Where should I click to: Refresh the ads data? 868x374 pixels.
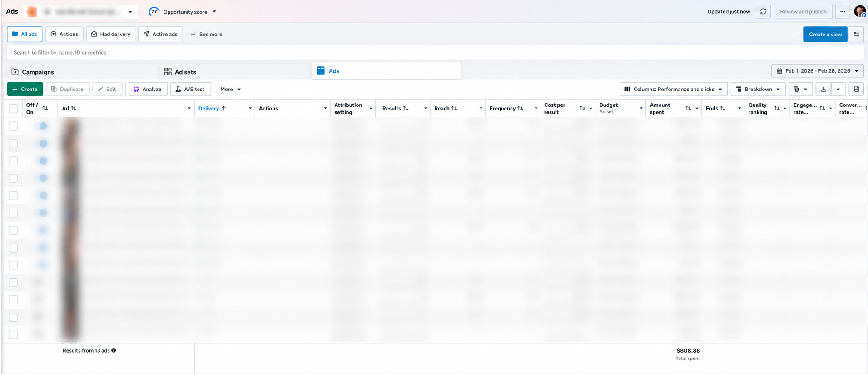763,12
